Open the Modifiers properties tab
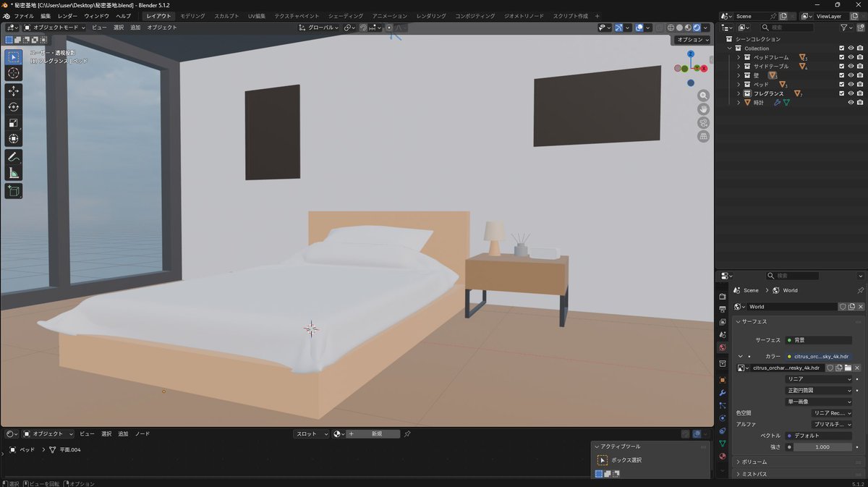The height and width of the screenshot is (487, 868). pyautogui.click(x=722, y=393)
